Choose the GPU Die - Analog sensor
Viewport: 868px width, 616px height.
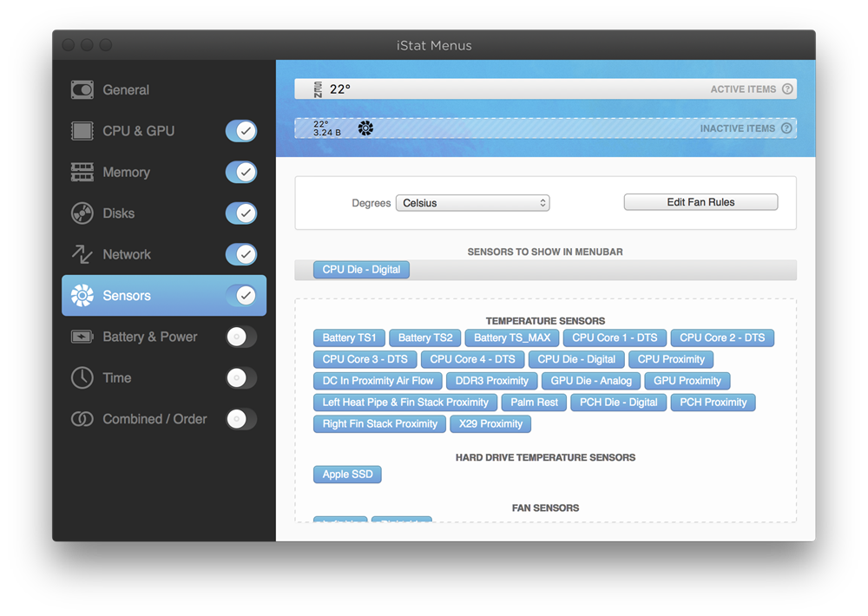591,381
